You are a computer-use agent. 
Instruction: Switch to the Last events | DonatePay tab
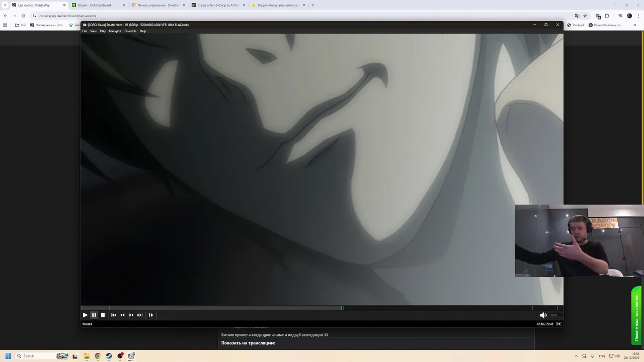(38, 5)
